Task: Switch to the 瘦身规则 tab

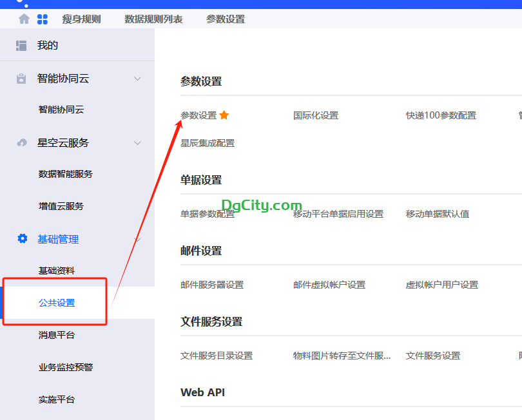Action: tap(81, 19)
